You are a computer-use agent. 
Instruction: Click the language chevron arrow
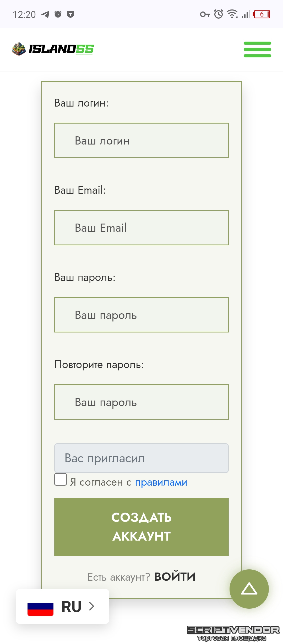pos(91,606)
